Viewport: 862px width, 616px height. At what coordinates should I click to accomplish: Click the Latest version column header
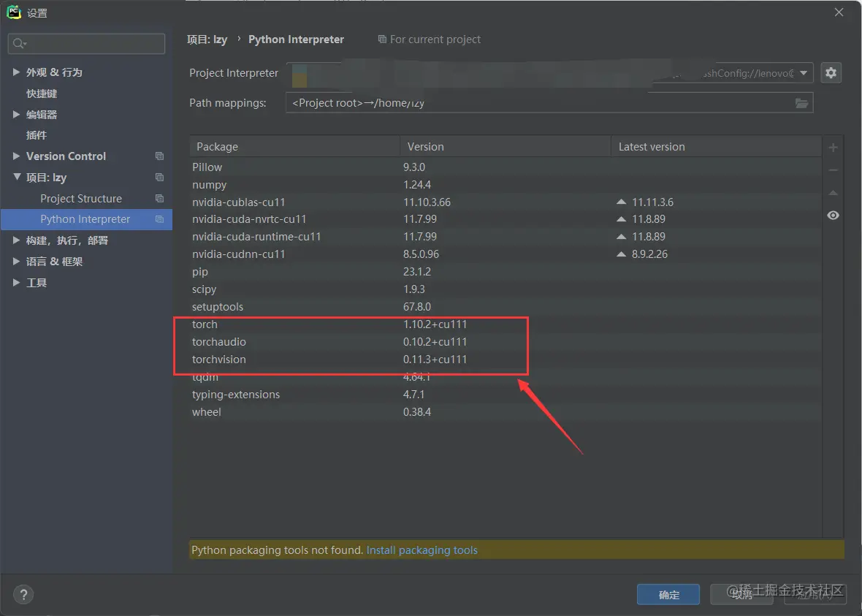click(x=717, y=147)
